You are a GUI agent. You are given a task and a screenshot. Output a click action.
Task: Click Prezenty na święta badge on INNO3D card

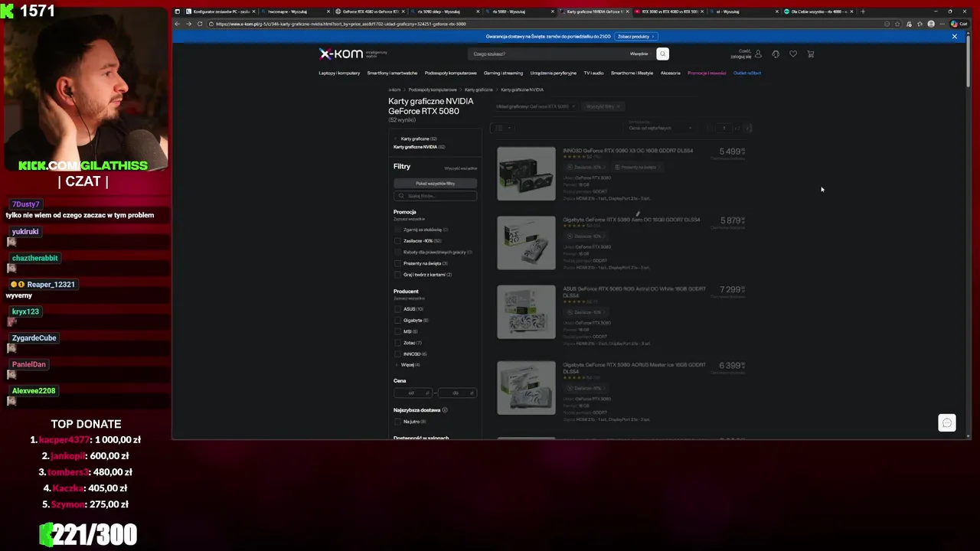[x=636, y=167]
